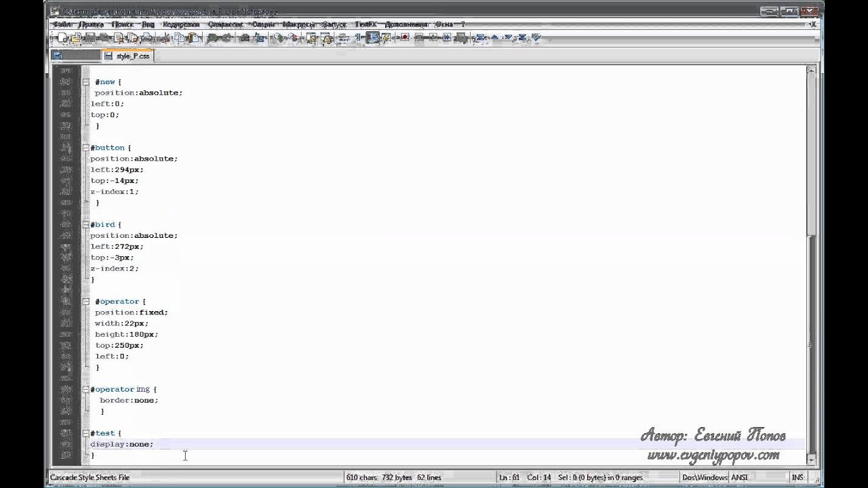Click the 'z-index:2;' code line
This screenshot has height=488, width=868.
(115, 268)
